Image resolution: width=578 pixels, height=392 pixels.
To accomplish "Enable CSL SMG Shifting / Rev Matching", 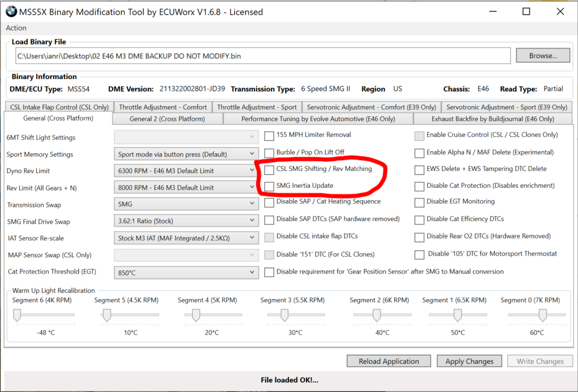I will click(269, 169).
